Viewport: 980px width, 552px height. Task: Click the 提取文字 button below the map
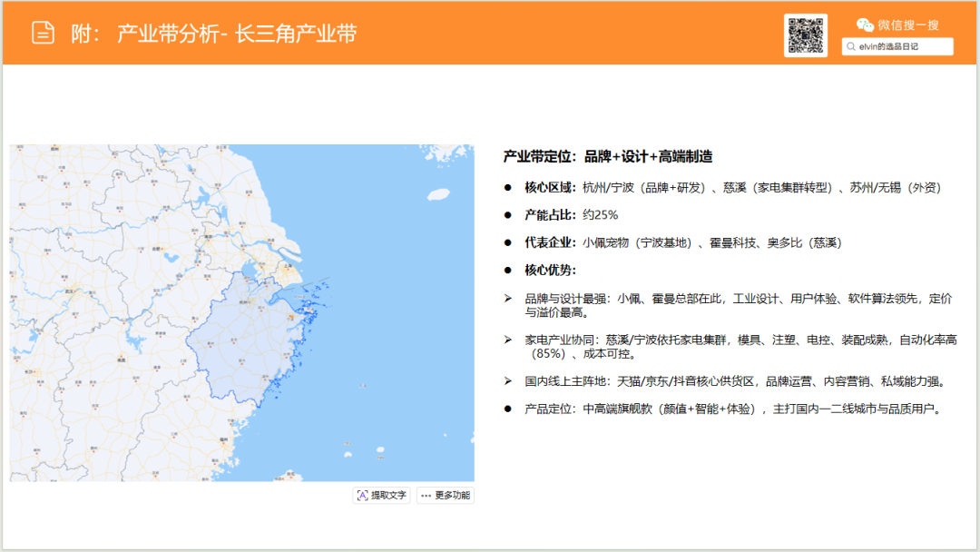pos(381,495)
